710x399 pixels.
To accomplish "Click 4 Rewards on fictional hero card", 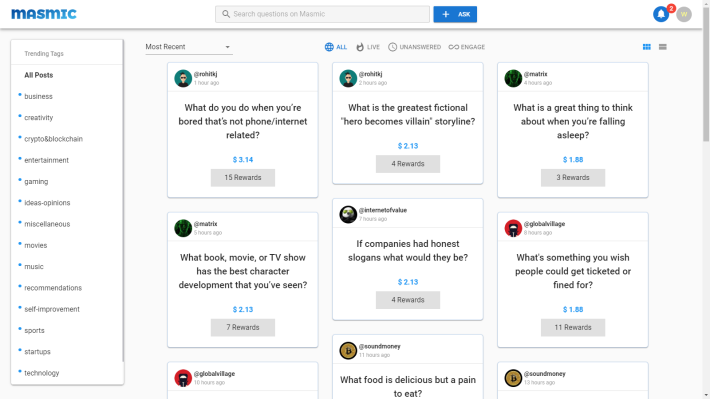I will coord(408,164).
